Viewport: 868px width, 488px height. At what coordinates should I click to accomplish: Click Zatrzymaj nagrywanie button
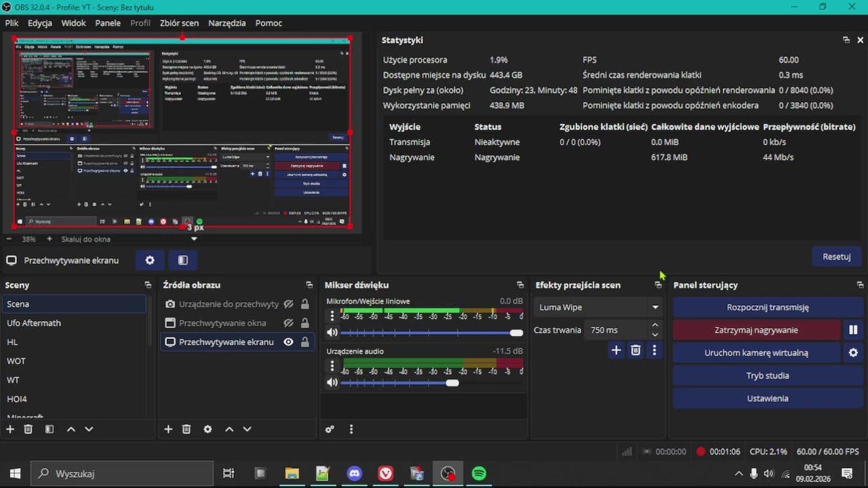[x=756, y=330]
